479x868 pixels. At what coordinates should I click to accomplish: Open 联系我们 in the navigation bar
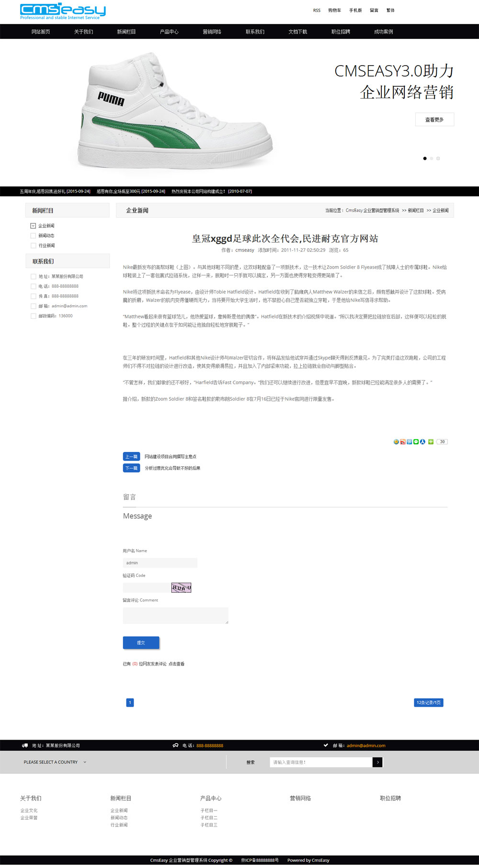pyautogui.click(x=255, y=32)
